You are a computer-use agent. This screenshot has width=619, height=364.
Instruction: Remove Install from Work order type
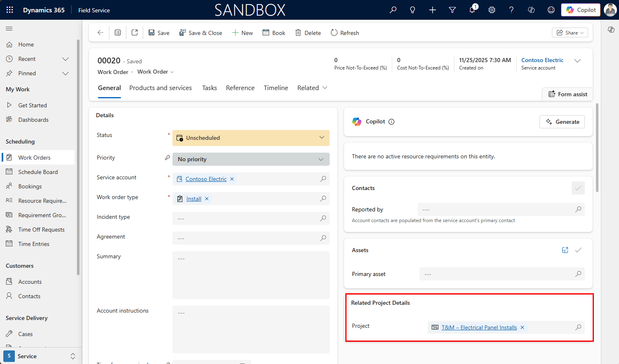[207, 199]
